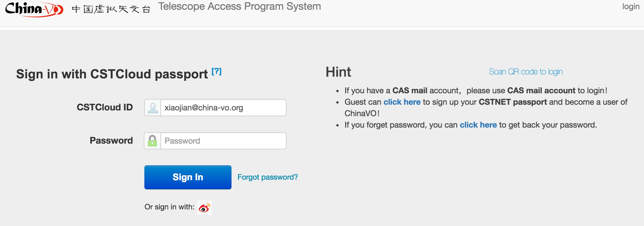Screen dimensions: 644x226
Task: Click the green padlock icon beside Password
Action: 152,141
